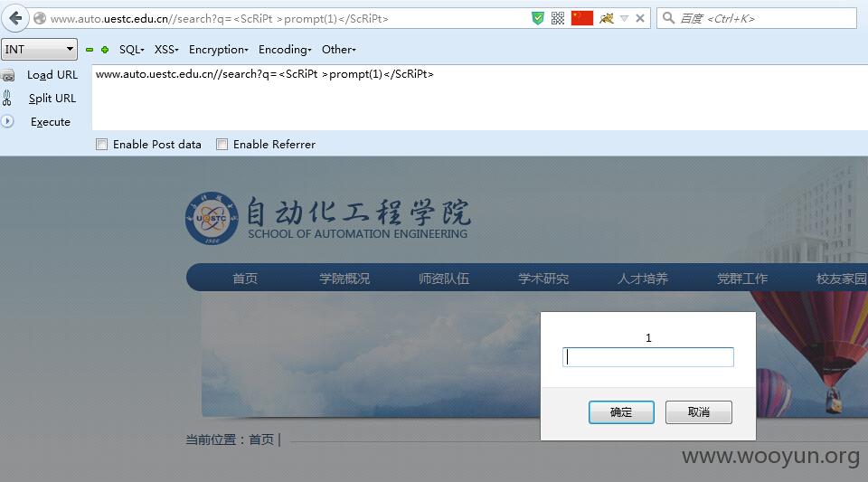Open the XSS menu

(x=166, y=50)
